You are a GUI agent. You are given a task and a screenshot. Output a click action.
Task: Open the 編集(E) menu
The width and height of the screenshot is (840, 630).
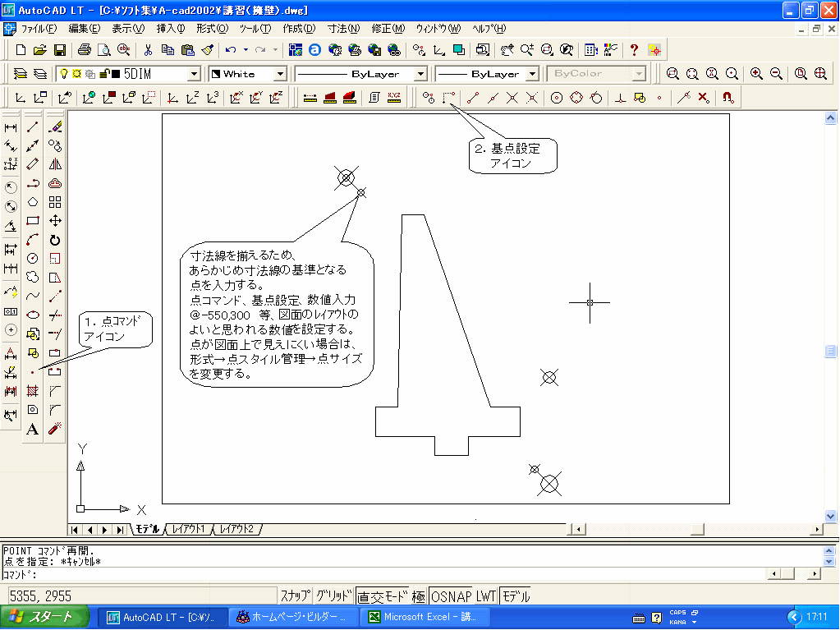(x=84, y=29)
